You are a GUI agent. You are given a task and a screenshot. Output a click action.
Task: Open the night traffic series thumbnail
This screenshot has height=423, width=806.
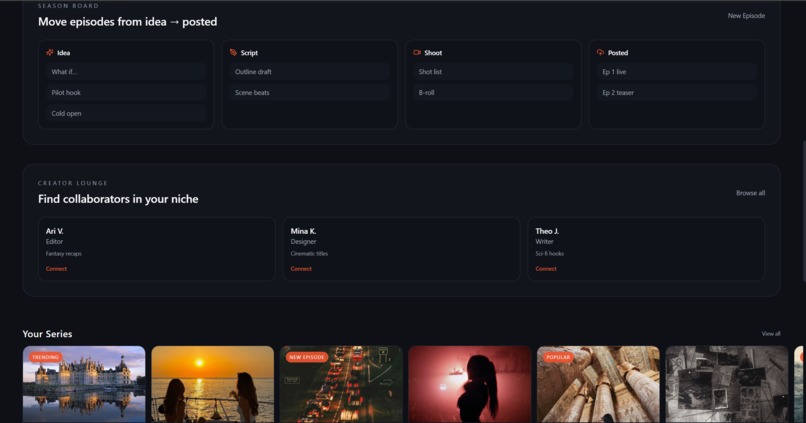[x=341, y=384]
